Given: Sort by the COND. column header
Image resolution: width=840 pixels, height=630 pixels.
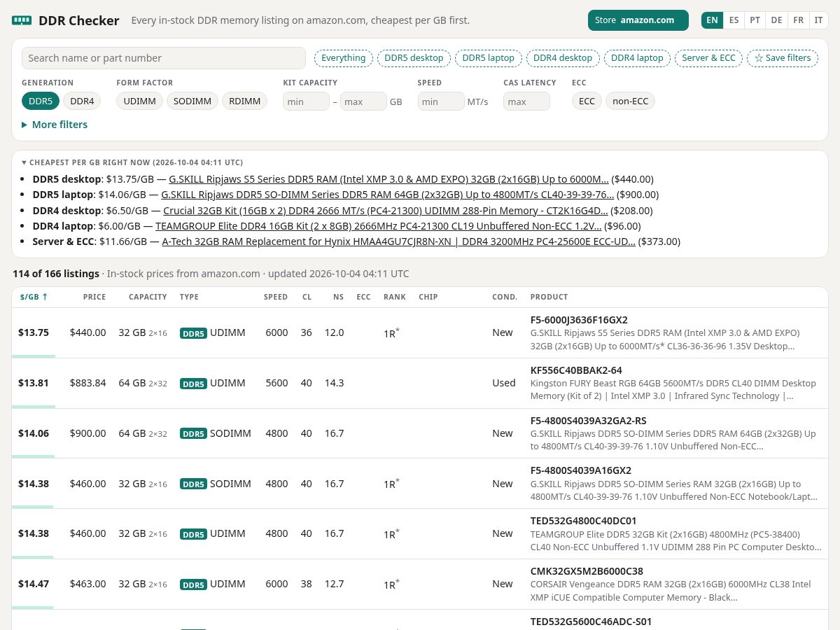Looking at the screenshot, I should pyautogui.click(x=505, y=297).
